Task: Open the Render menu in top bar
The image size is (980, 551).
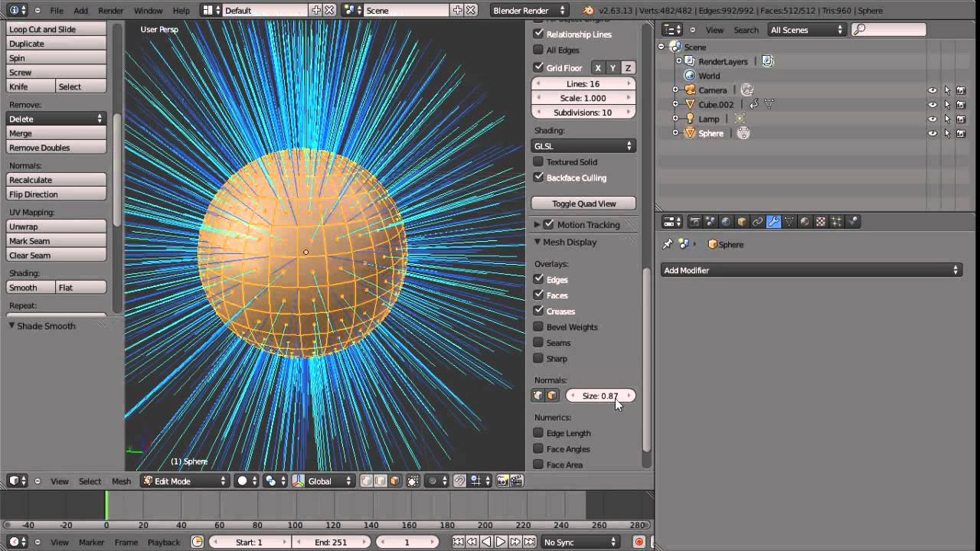Action: coord(111,11)
